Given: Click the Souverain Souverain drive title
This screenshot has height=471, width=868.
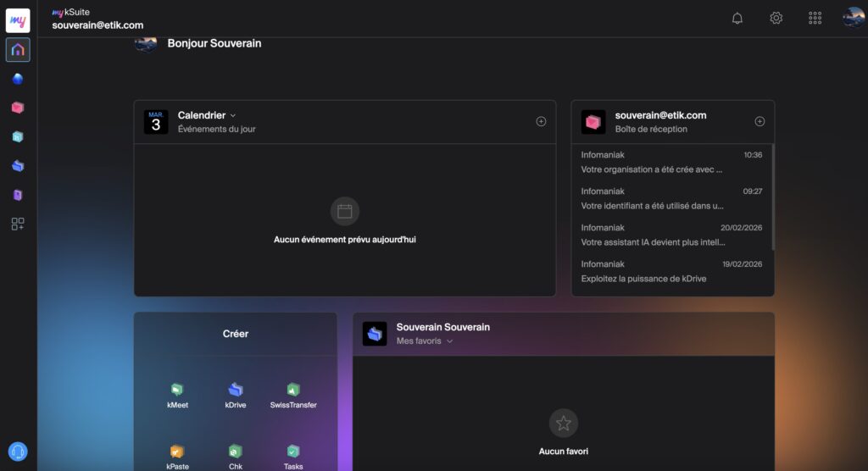Looking at the screenshot, I should pyautogui.click(x=442, y=327).
